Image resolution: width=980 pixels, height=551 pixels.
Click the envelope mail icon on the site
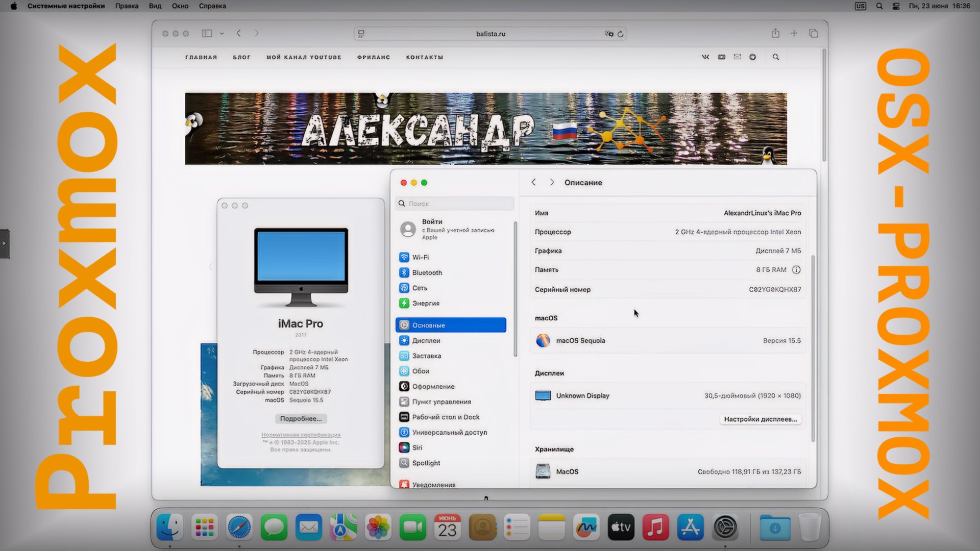(737, 57)
